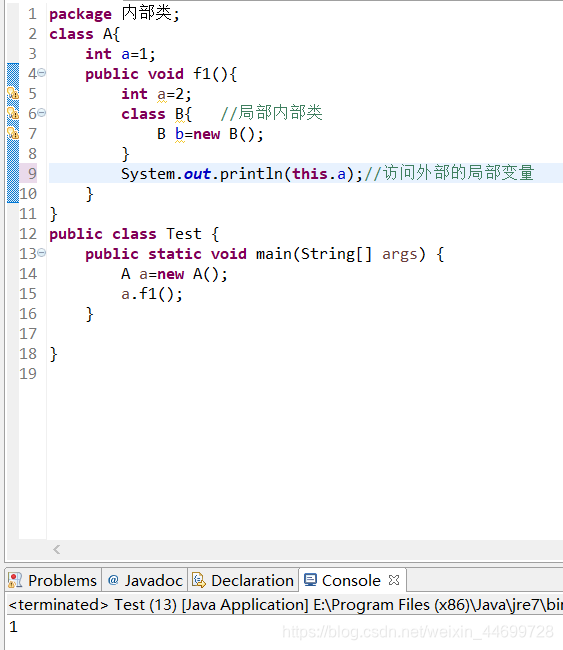Switch to the Declaration tab
The width and height of the screenshot is (563, 650).
243,580
